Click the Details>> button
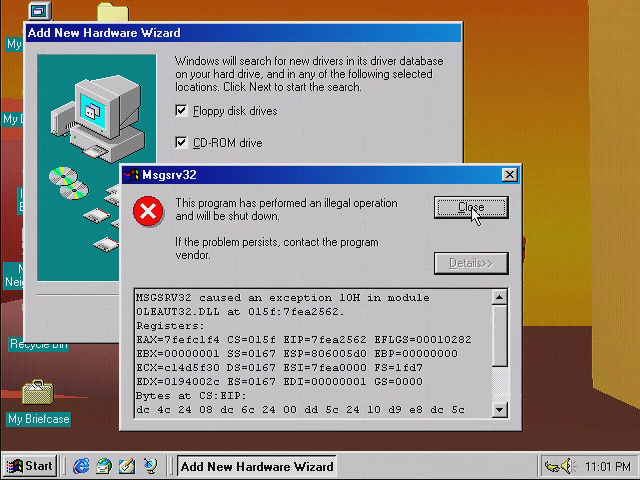Screen dimensions: 640x480 click(471, 263)
